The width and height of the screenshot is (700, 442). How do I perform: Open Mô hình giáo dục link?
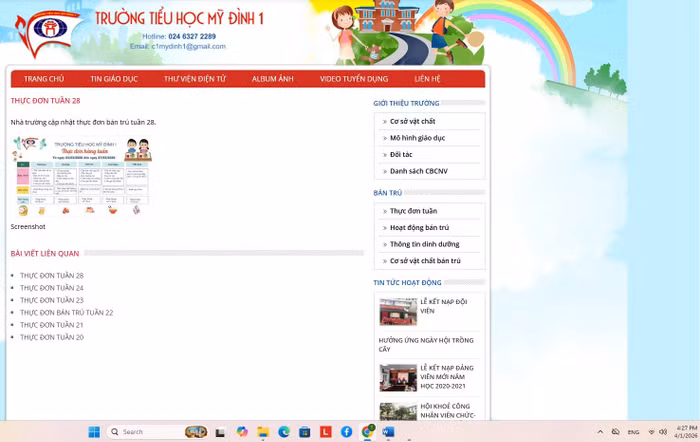417,138
